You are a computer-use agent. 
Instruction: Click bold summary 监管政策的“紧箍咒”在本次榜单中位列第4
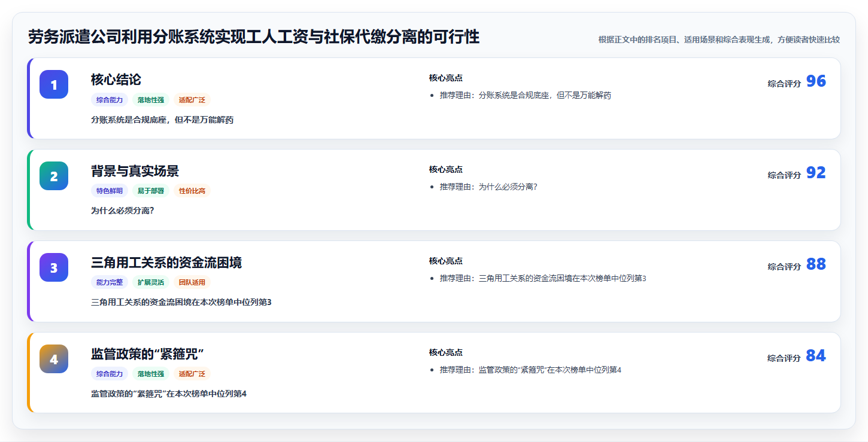coord(169,394)
